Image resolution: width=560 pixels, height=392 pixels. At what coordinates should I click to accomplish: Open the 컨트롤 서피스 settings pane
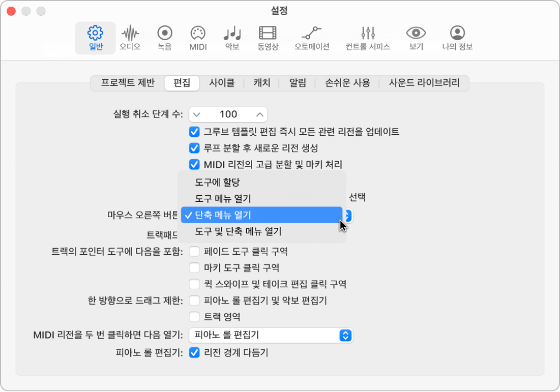pyautogui.click(x=367, y=38)
